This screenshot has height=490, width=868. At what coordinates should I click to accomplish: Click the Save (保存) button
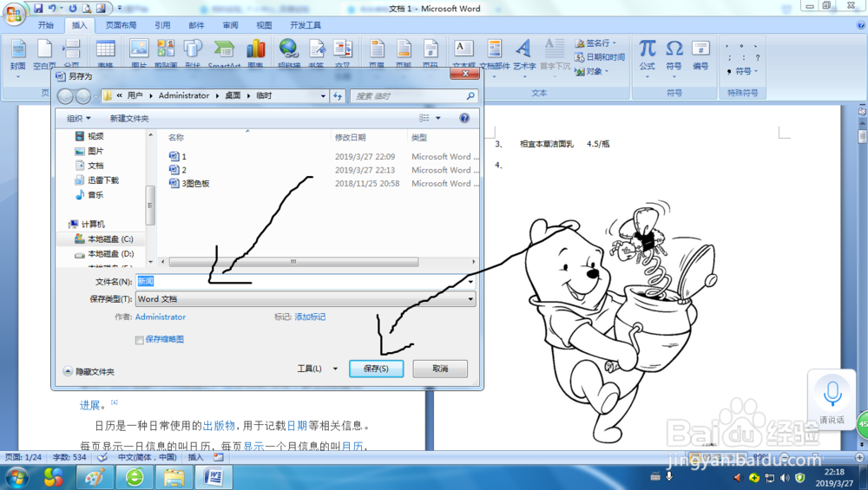[377, 369]
